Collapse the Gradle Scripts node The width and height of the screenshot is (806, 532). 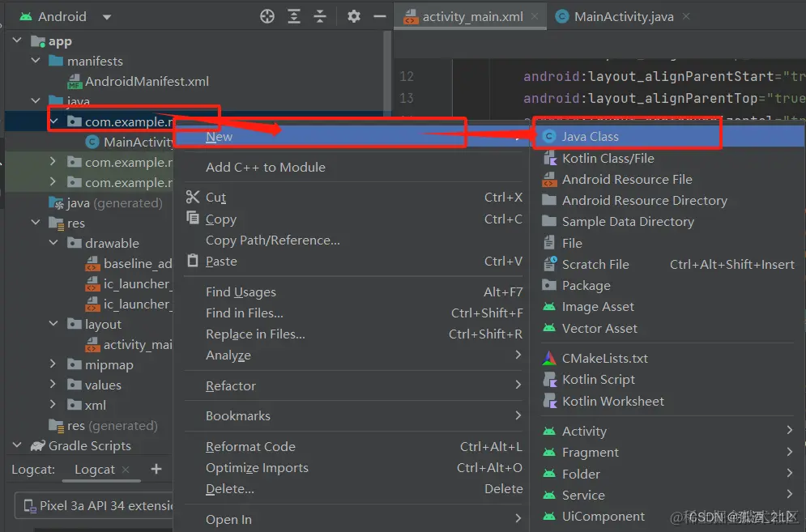(18, 445)
